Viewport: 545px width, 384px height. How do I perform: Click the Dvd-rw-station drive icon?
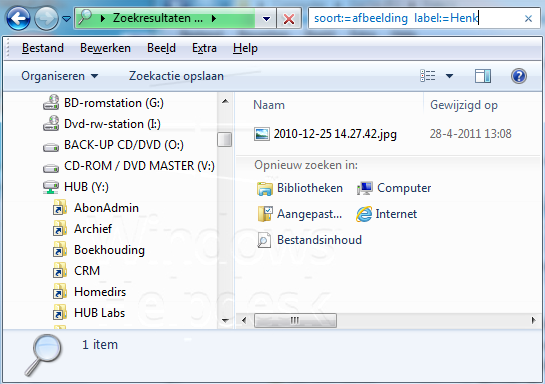click(x=51, y=123)
